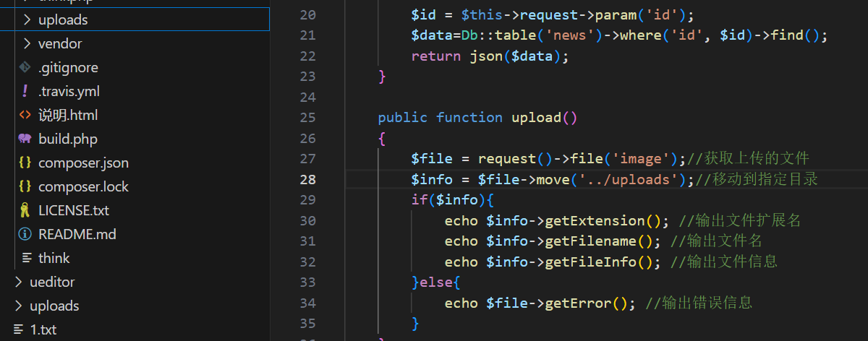
Task: Click the think file lines icon
Action: [x=27, y=259]
